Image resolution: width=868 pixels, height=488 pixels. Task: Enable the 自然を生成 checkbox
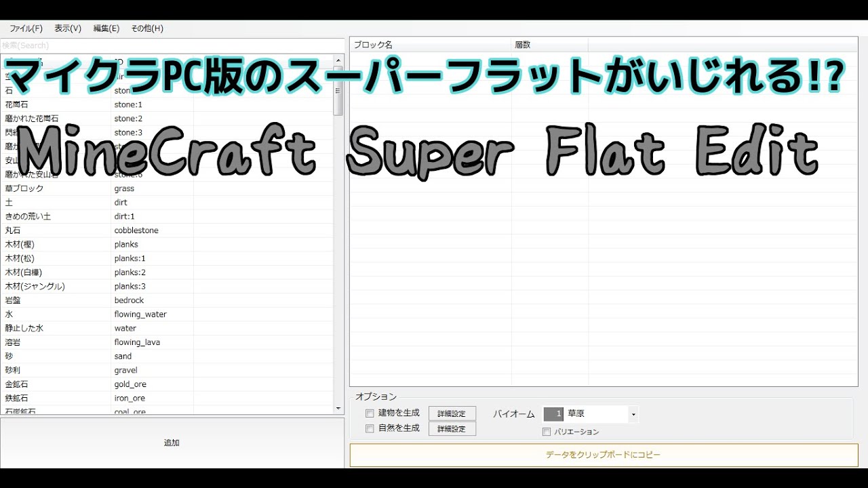[x=370, y=428]
